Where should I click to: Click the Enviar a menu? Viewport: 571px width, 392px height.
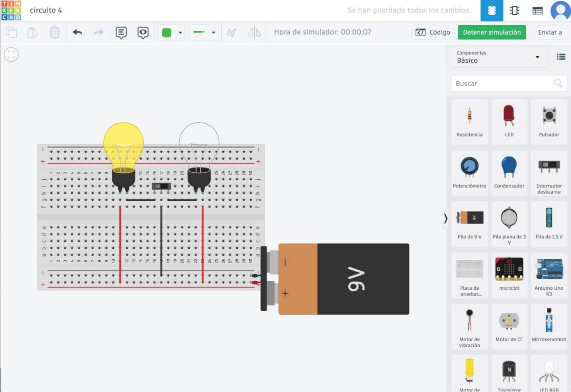550,32
